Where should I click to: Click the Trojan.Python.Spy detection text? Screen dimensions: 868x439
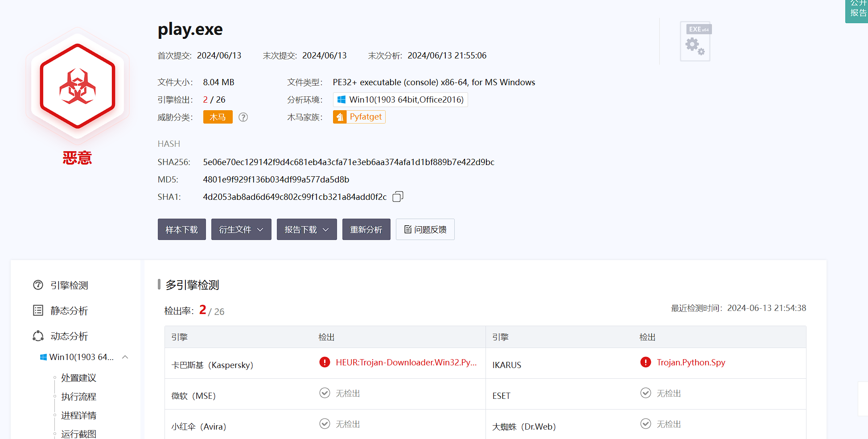[691, 362]
